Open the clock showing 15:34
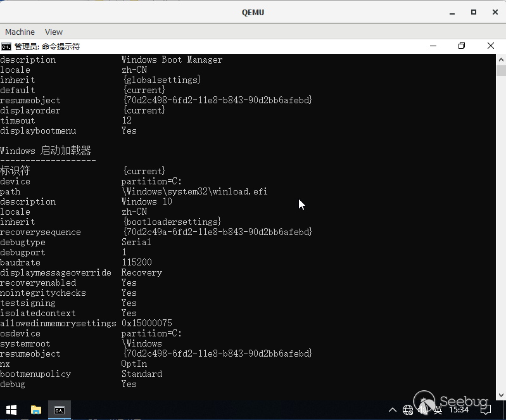The width and height of the screenshot is (506, 420). (459, 410)
